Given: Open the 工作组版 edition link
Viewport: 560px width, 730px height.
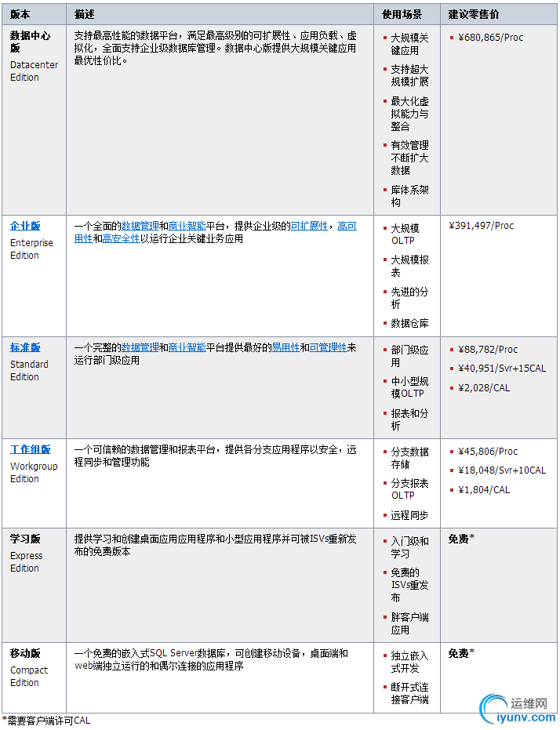Looking at the screenshot, I should [x=31, y=450].
